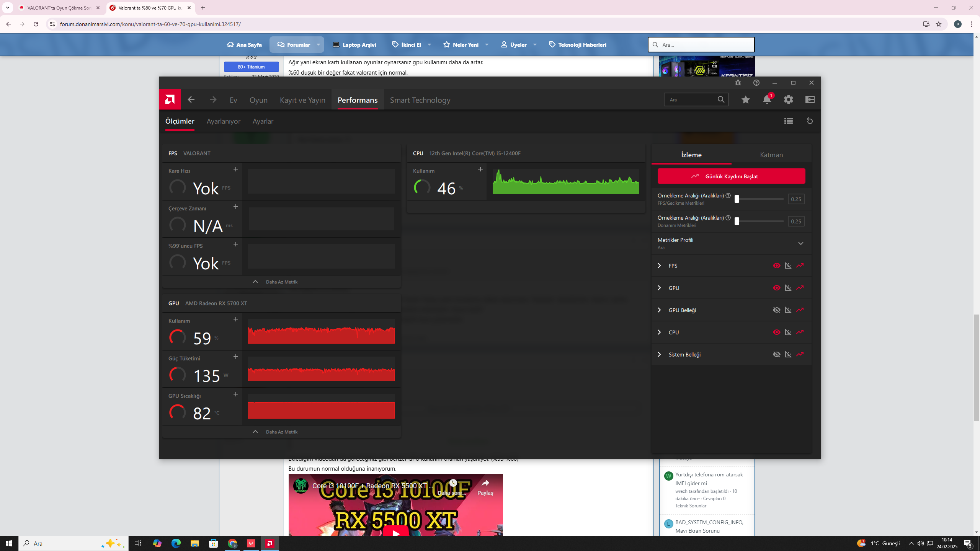Open the favorites star icon in AMD Software

[745, 100]
